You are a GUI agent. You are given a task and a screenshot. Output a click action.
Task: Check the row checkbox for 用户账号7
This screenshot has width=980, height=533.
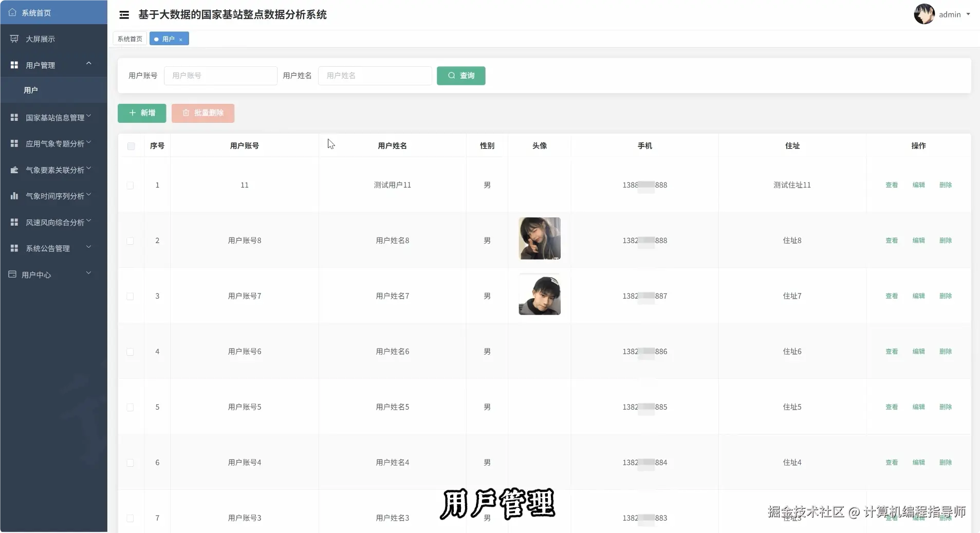click(131, 296)
